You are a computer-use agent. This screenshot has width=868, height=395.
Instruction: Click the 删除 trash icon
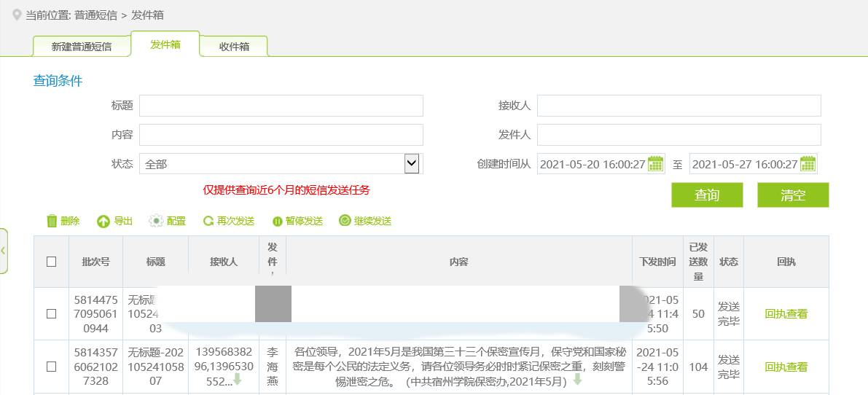52,221
